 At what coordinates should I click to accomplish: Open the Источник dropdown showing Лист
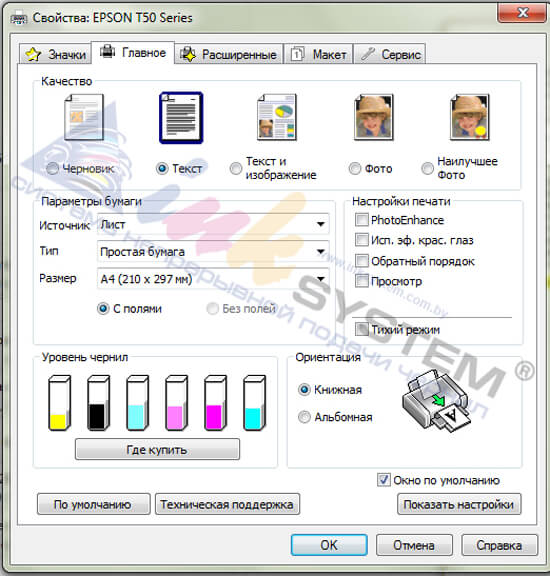[x=213, y=224]
